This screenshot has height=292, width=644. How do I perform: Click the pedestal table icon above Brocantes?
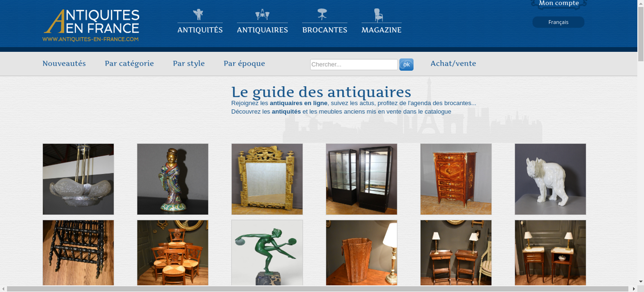[322, 14]
